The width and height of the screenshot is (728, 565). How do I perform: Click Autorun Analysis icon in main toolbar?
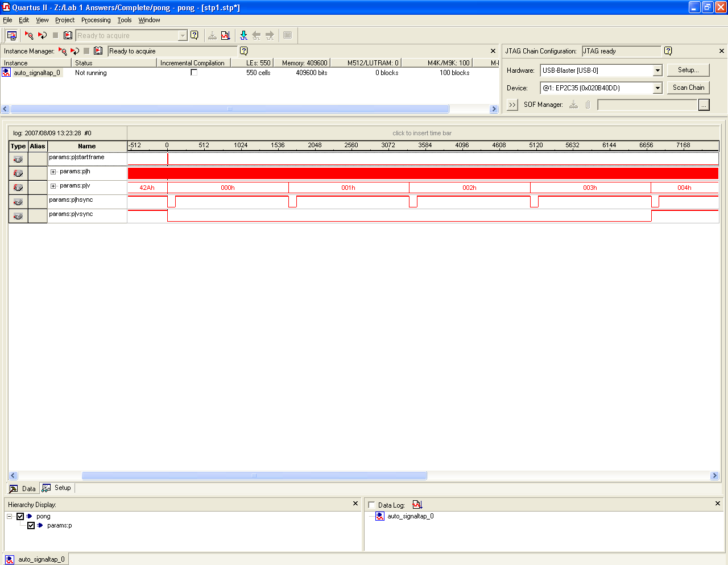pyautogui.click(x=42, y=35)
